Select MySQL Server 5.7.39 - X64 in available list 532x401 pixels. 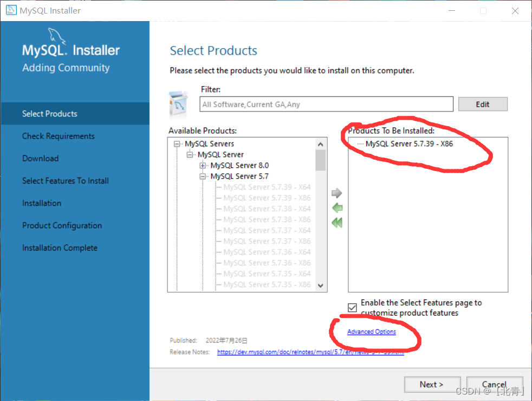[267, 187]
